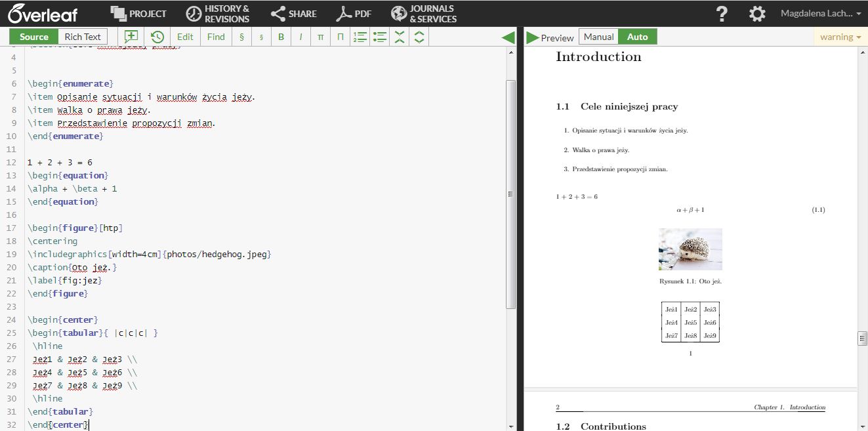
Task: Apply bold formatting
Action: 281,37
